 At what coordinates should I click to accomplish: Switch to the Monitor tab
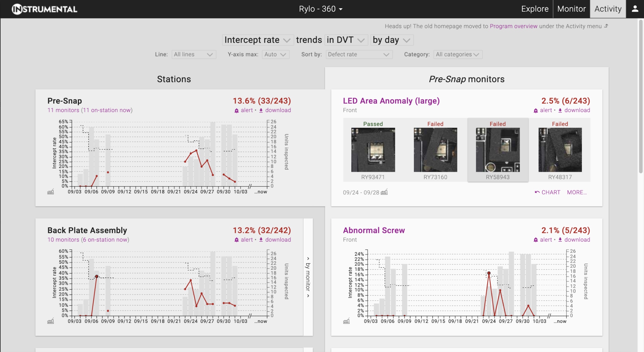coord(571,9)
